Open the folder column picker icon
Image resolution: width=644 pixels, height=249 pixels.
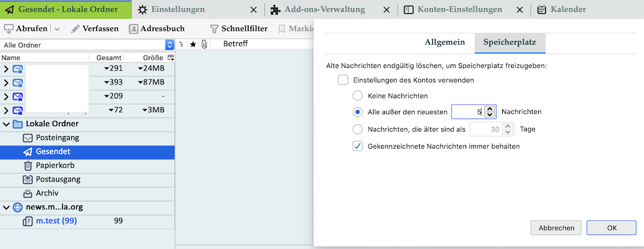(x=170, y=58)
